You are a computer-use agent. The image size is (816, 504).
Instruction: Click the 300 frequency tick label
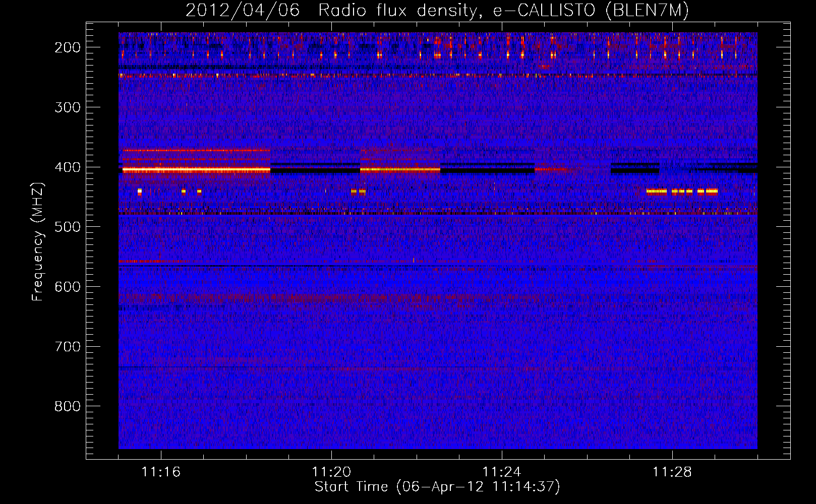pyautogui.click(x=68, y=107)
